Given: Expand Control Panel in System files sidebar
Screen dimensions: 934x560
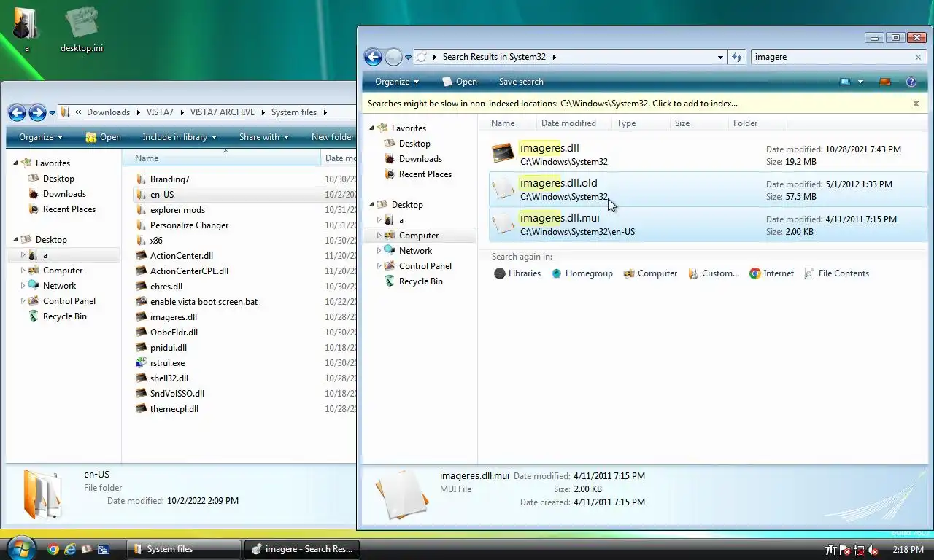Looking at the screenshot, I should click(x=23, y=301).
